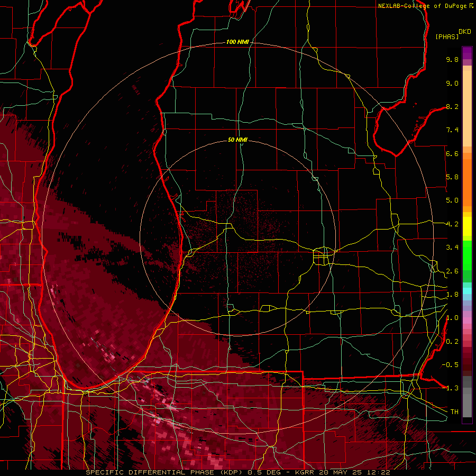Select the 50 NMI range ring label

tap(237, 140)
